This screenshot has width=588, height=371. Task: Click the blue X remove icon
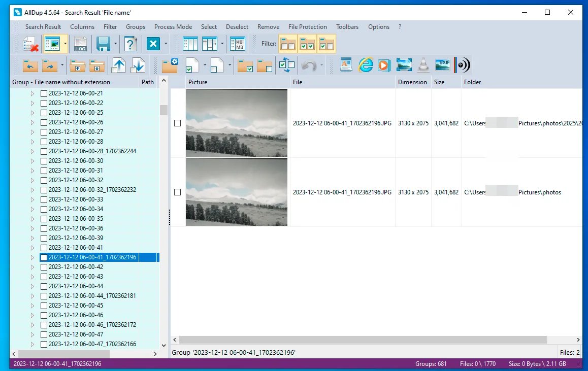point(153,44)
